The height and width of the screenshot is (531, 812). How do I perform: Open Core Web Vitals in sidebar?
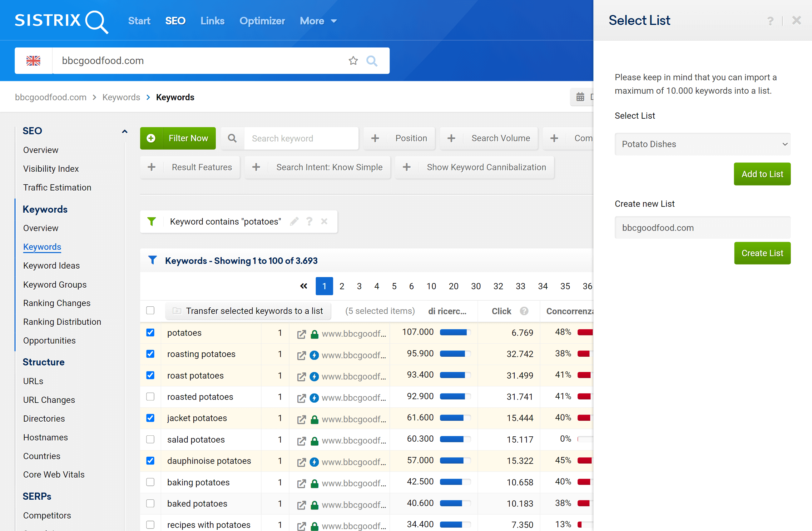54,474
